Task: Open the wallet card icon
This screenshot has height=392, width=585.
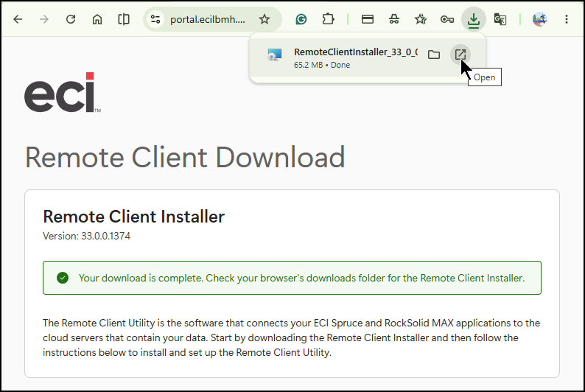Action: pyautogui.click(x=368, y=19)
